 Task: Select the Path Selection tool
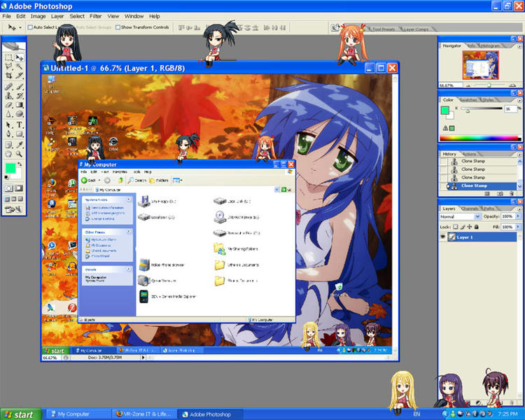pos(8,125)
